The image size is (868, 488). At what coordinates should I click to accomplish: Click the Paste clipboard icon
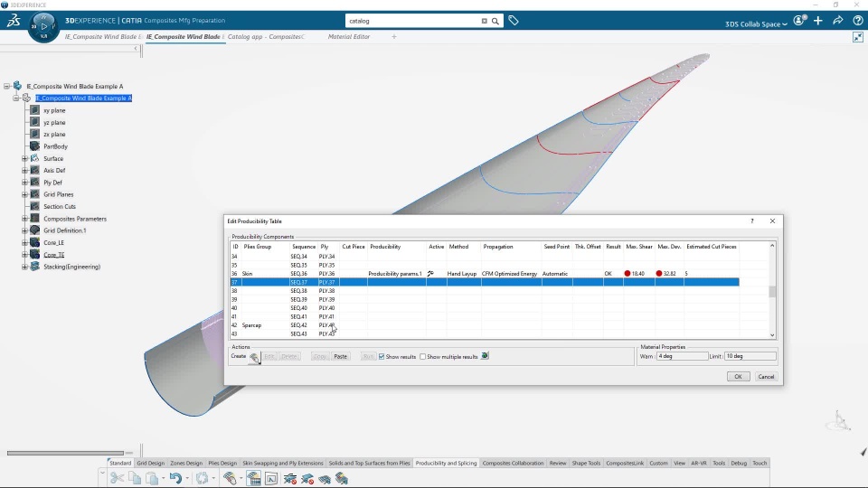click(152, 478)
